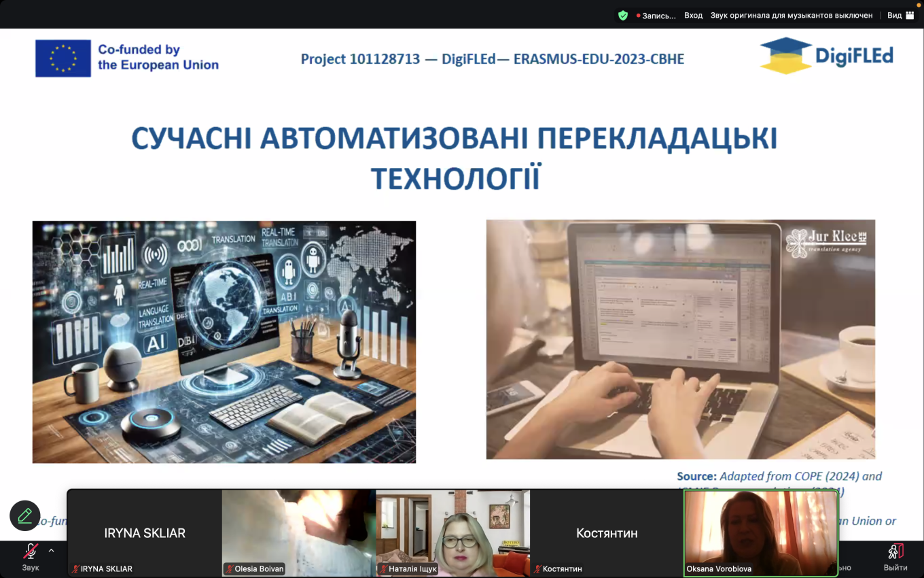Image resolution: width=924 pixels, height=578 pixels.
Task: Click the green encryption shield icon
Action: (623, 15)
